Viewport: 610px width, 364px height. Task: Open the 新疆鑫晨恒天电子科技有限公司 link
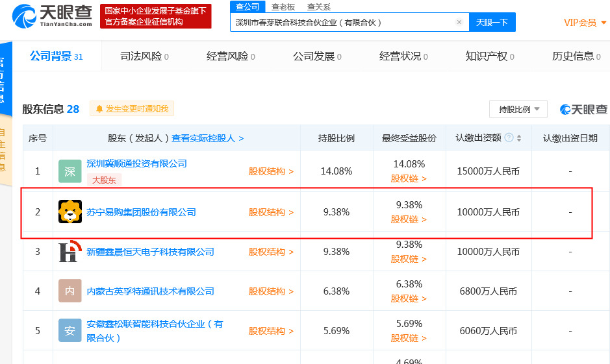[x=150, y=252]
